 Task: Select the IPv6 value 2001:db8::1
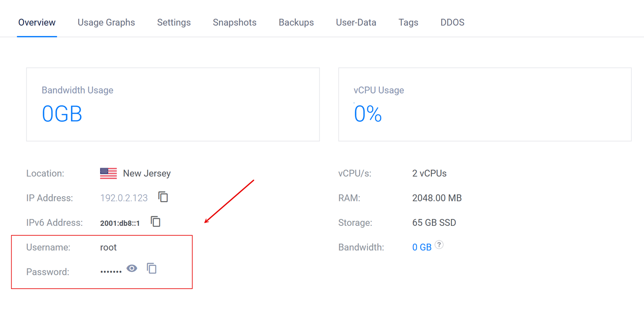120,223
